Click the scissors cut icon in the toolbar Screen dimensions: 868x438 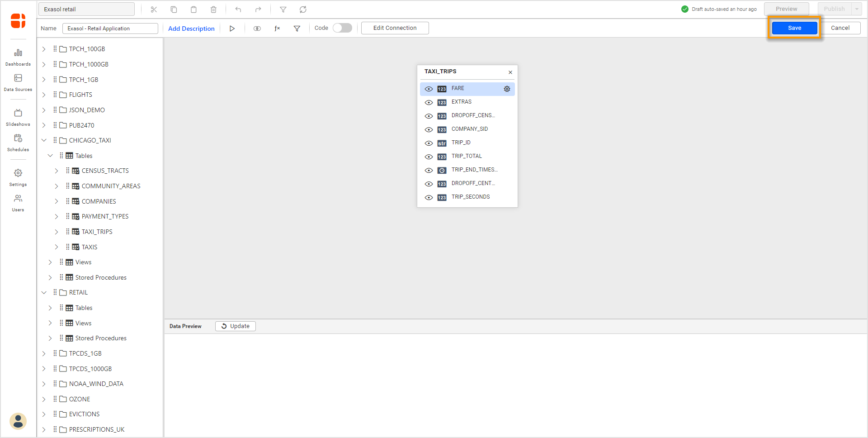pyautogui.click(x=154, y=10)
